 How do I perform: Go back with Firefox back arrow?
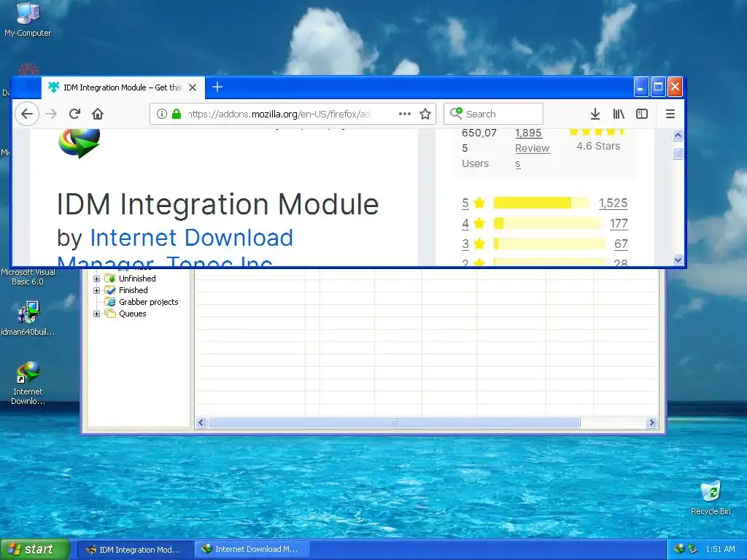pos(27,114)
